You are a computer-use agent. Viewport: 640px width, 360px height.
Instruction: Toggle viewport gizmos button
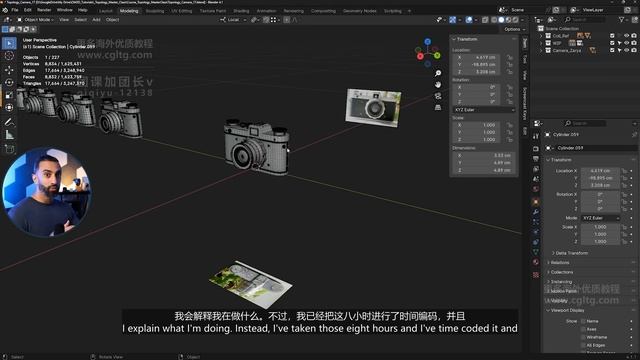click(x=453, y=20)
